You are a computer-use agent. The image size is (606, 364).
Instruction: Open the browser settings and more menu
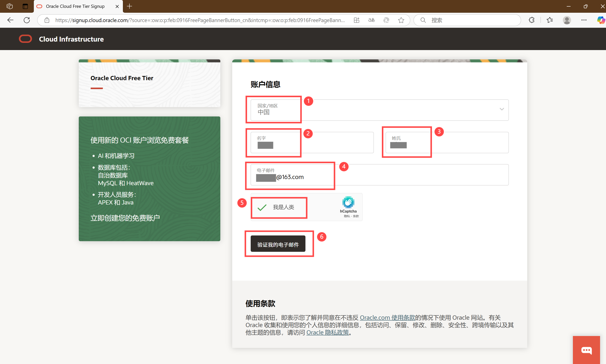tap(584, 20)
